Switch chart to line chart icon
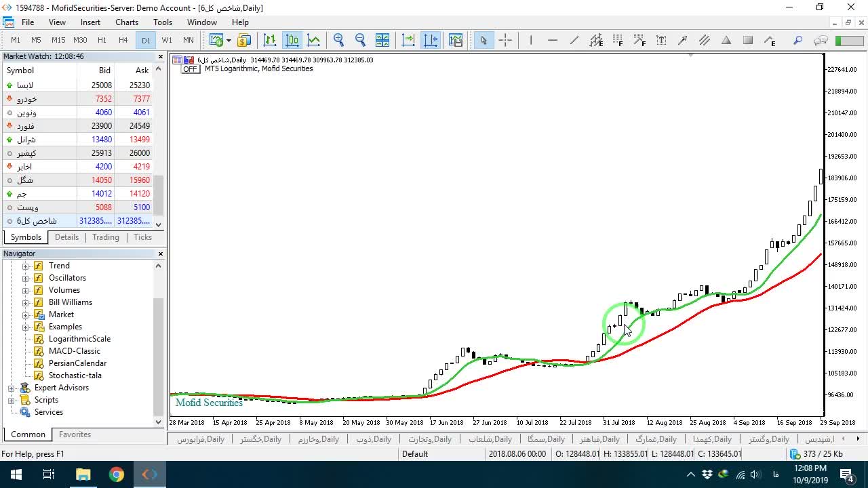 point(313,40)
